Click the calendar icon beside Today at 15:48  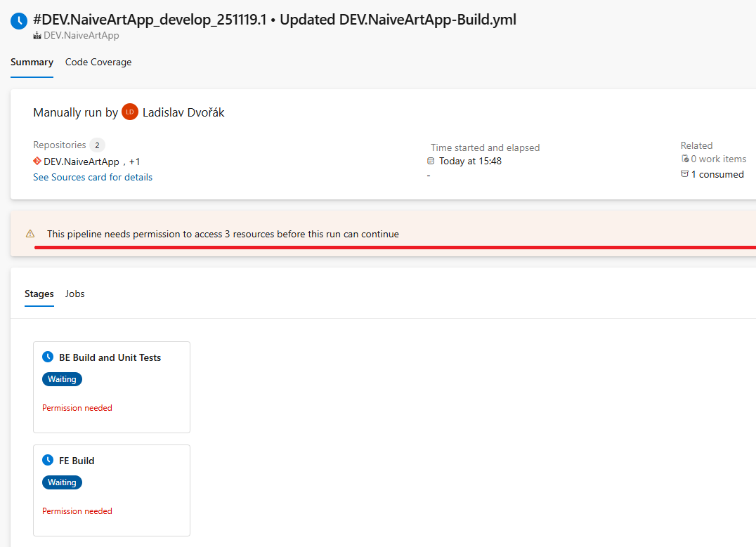point(431,161)
